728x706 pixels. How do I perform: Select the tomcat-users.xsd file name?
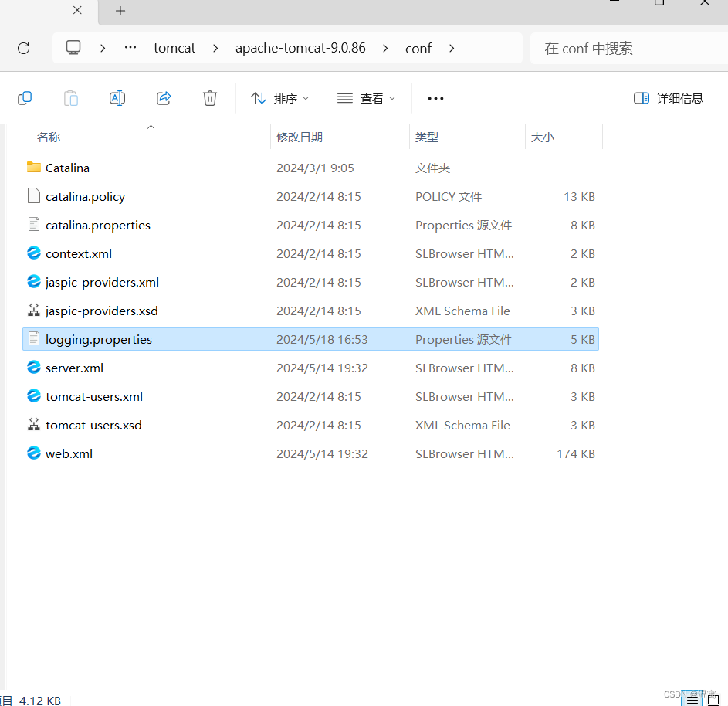coord(93,426)
